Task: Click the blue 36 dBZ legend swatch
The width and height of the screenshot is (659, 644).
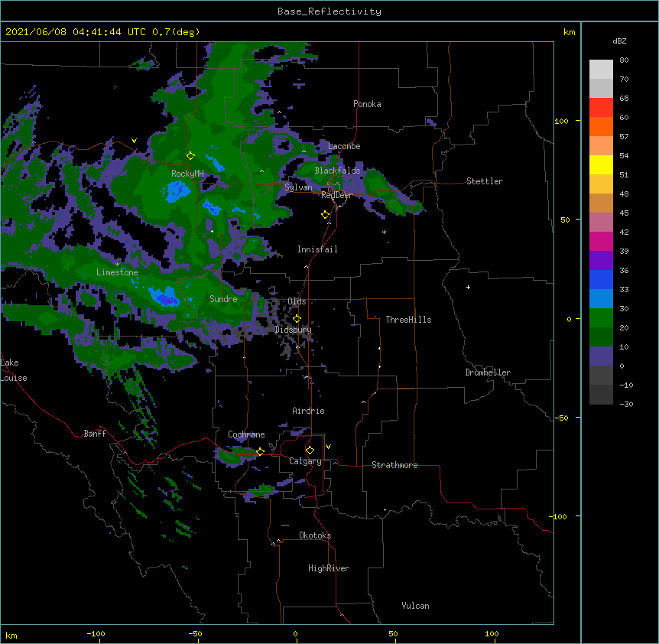Action: [601, 279]
